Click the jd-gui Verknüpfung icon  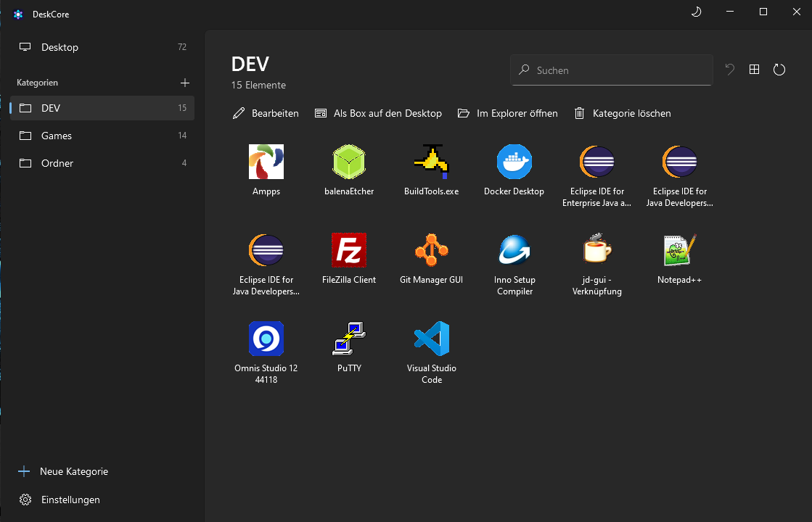pyautogui.click(x=597, y=250)
